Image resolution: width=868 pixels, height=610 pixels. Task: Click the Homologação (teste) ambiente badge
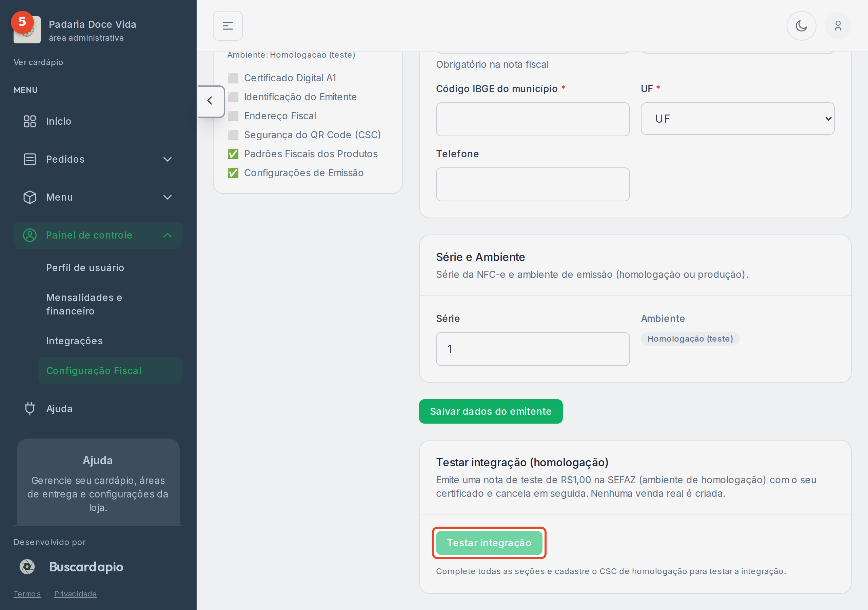point(690,339)
